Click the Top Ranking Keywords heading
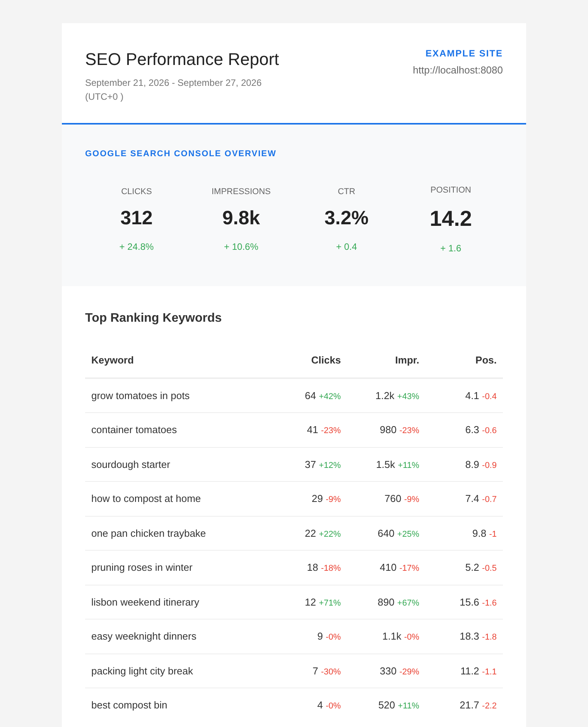The height and width of the screenshot is (727, 588). point(153,317)
